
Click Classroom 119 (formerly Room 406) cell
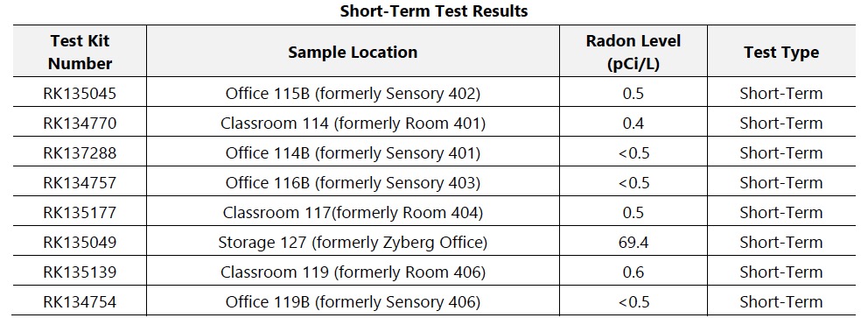353,272
